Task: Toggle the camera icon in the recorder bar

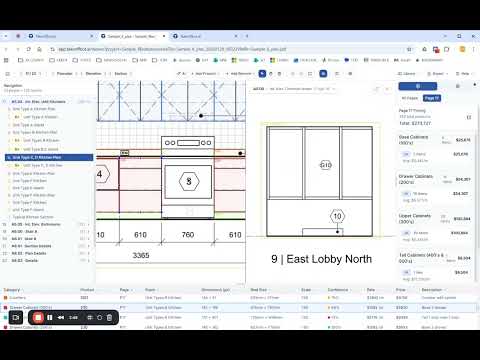Action: click(16, 318)
